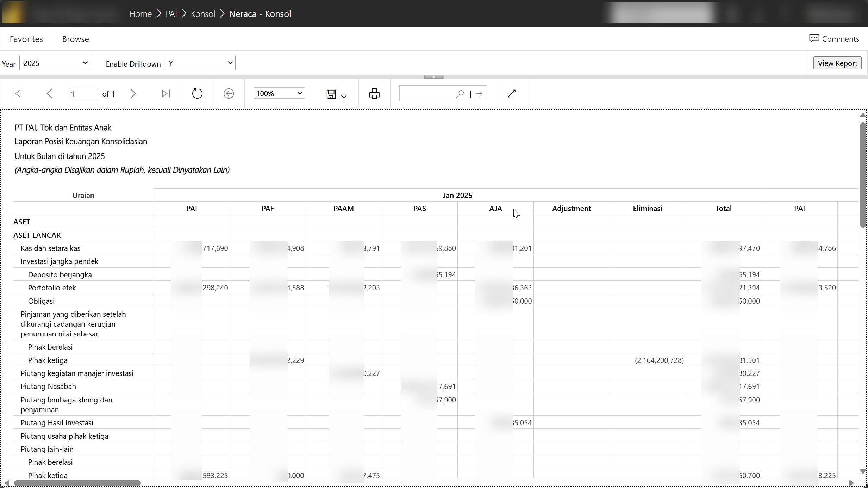Click the next page arrow
The image size is (868, 488).
(133, 93)
